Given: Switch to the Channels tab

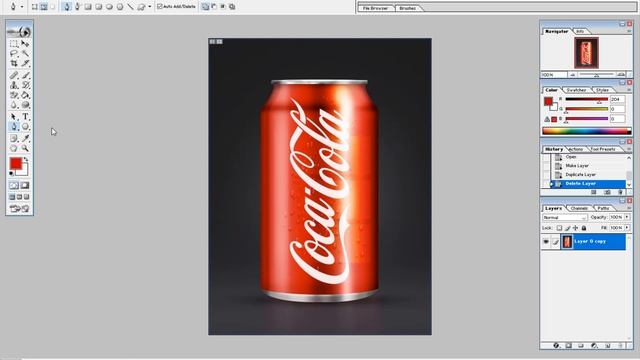Looking at the screenshot, I should (579, 208).
